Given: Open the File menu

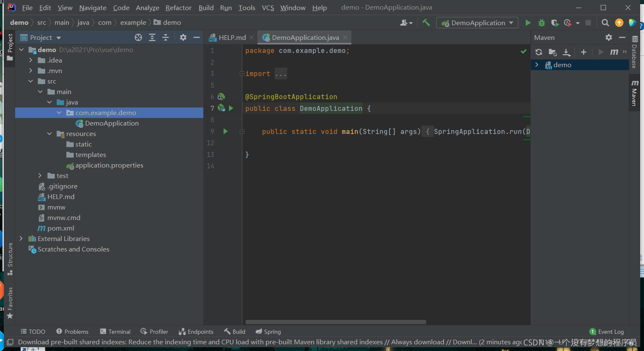Looking at the screenshot, I should point(27,8).
